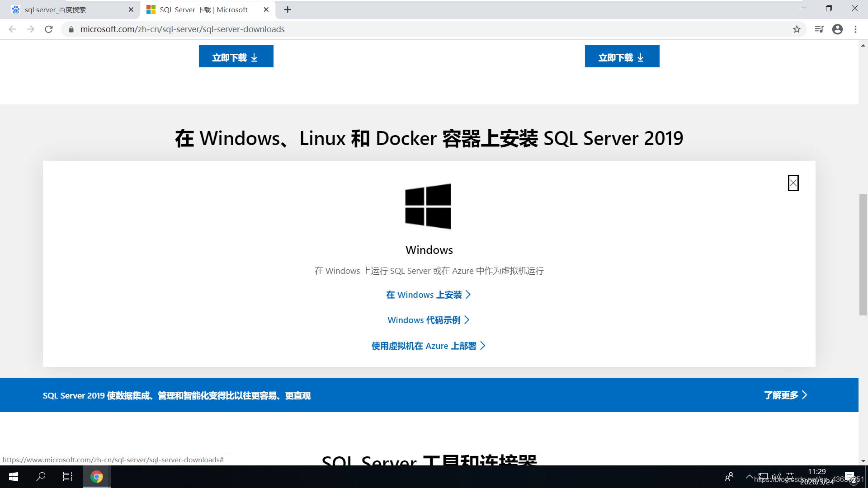The height and width of the screenshot is (488, 868).
Task: Open the notification center icon
Action: 850,477
